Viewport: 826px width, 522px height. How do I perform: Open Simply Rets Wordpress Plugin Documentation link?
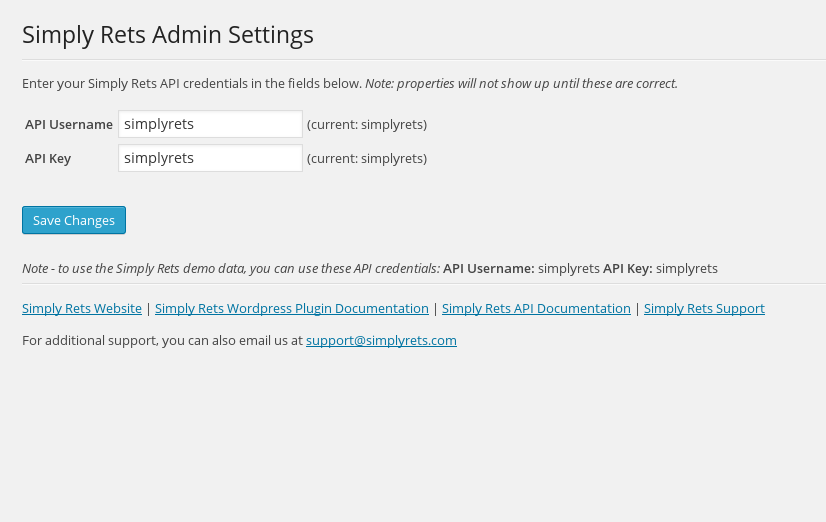click(291, 309)
